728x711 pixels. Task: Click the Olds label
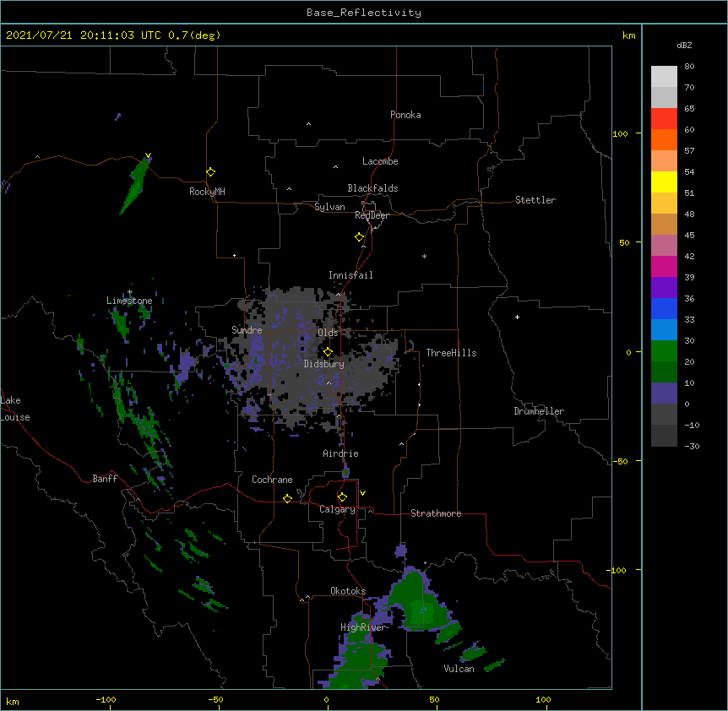point(328,333)
